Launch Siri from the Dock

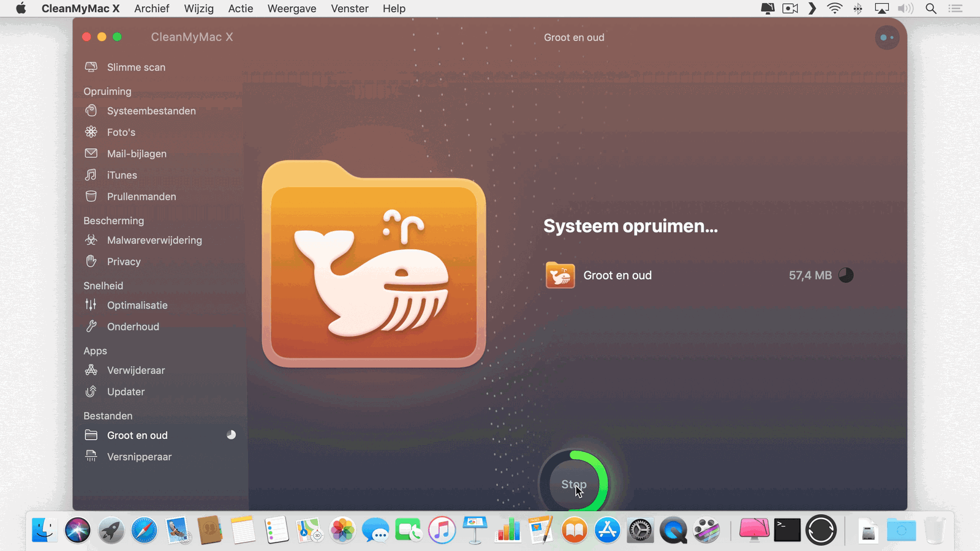click(x=78, y=530)
